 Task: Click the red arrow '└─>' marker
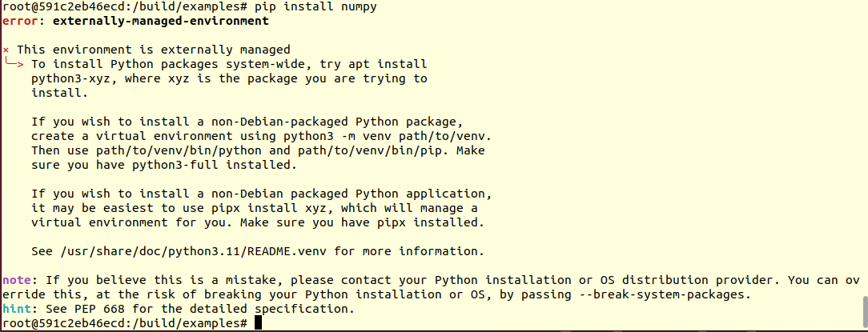pyautogui.click(x=14, y=64)
